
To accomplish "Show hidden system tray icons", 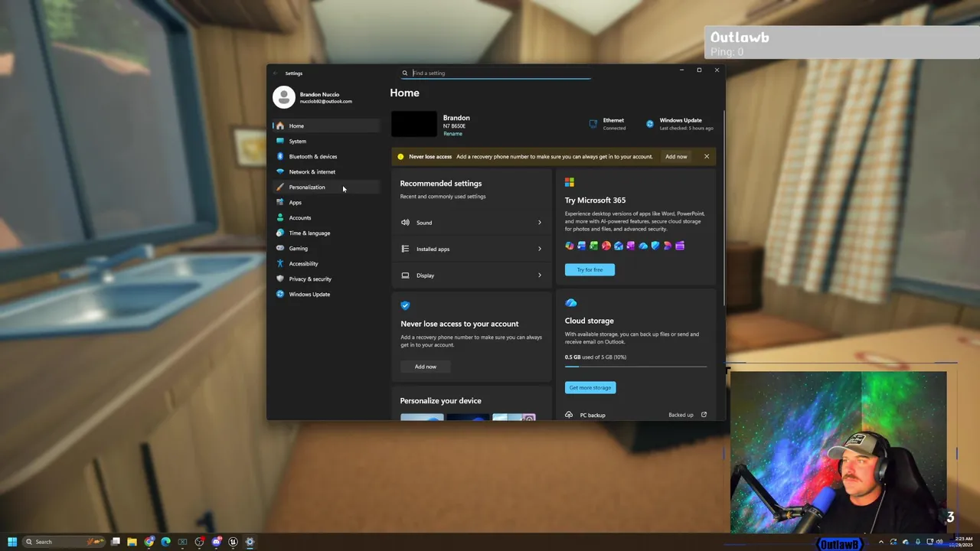I will tap(881, 542).
